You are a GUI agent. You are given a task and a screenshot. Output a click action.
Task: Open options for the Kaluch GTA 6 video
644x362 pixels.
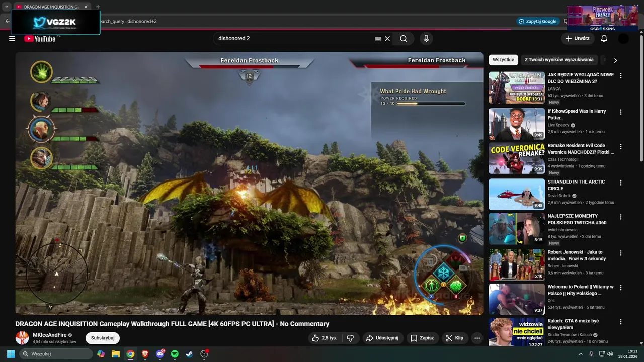click(x=620, y=322)
